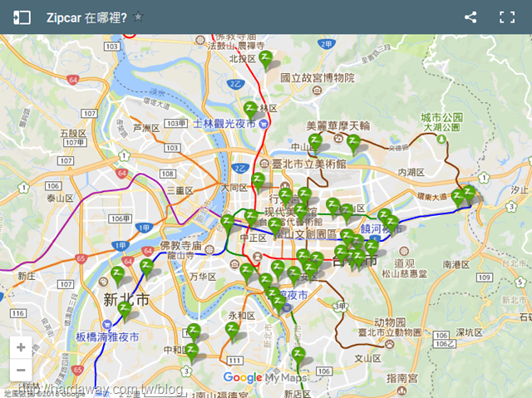Click 臺北市立美術館 museum marker

[264, 164]
